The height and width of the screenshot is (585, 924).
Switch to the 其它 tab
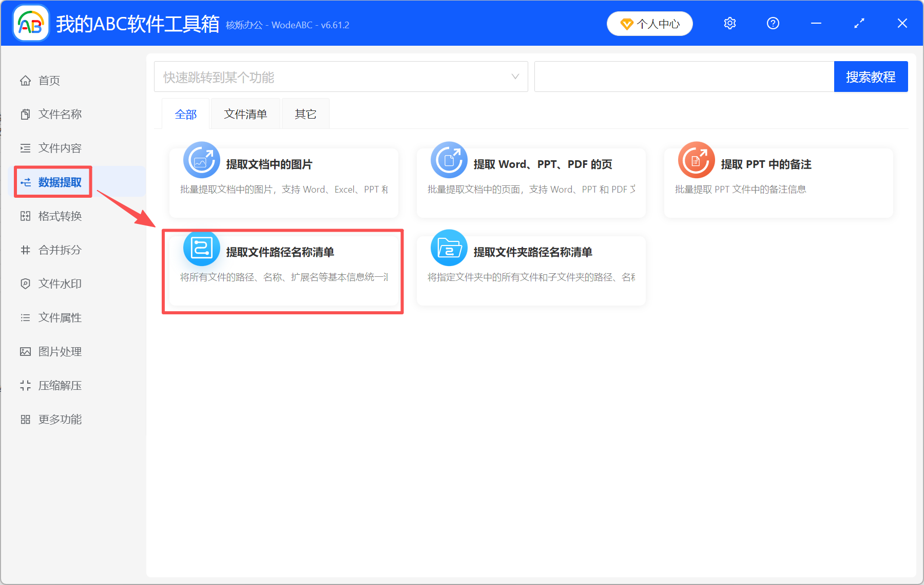[x=305, y=114]
